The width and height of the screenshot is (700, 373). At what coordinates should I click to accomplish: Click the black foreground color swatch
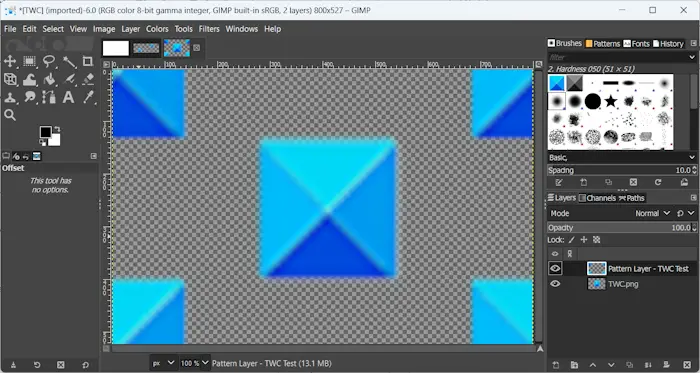pyautogui.click(x=45, y=132)
